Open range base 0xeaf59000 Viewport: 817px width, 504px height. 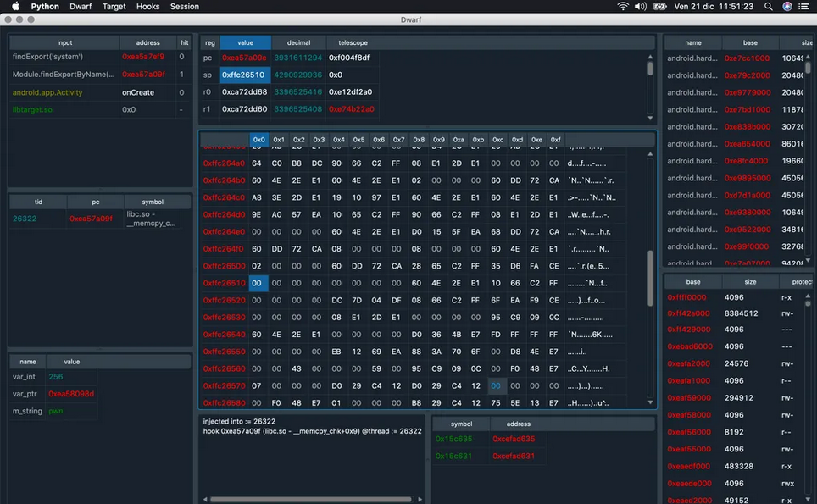(x=689, y=398)
